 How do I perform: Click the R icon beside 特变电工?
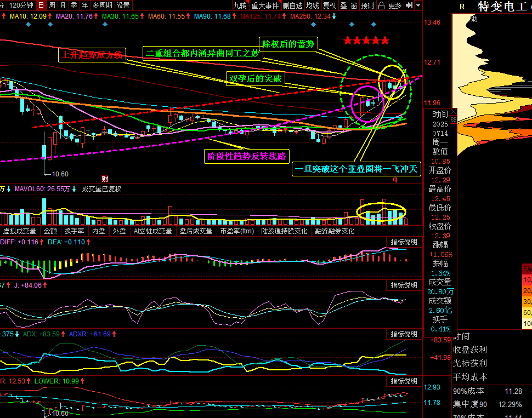462,7
